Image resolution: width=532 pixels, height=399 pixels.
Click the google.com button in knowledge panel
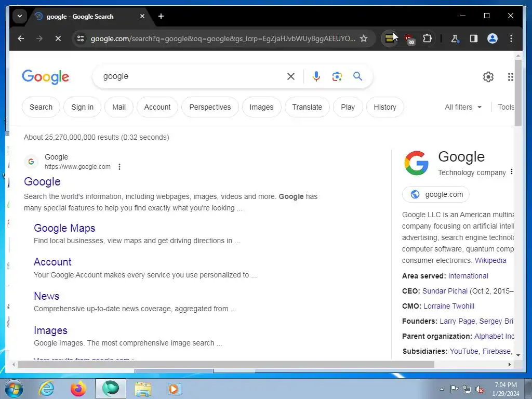pyautogui.click(x=436, y=194)
